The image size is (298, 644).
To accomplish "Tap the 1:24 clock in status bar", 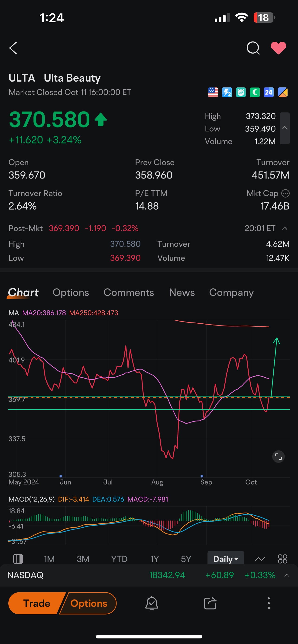I will click(x=52, y=18).
